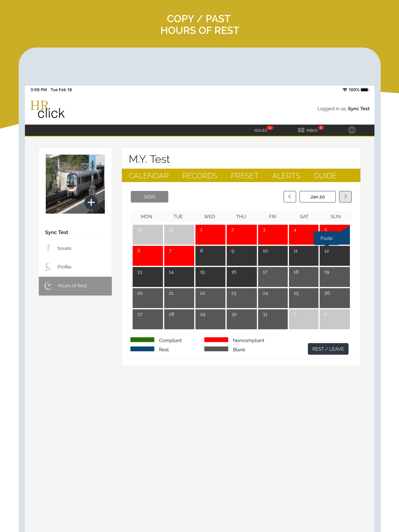
Task: Click the grey Blank legend swatch
Action: 216,349
